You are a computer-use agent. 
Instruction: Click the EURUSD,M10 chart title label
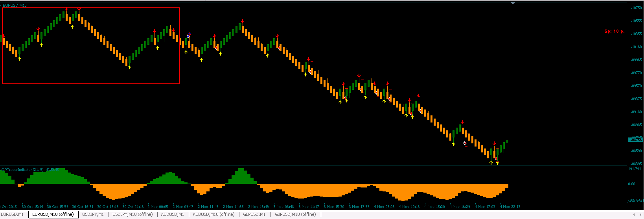coord(15,5)
